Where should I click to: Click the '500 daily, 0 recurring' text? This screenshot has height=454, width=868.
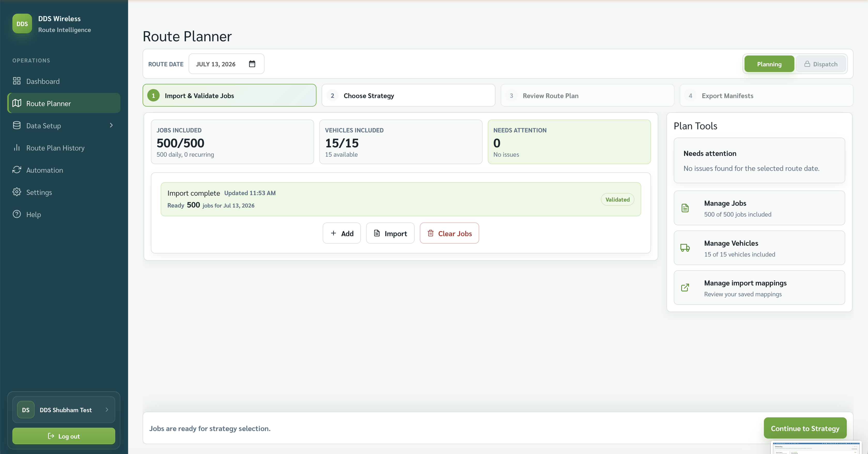click(x=185, y=155)
